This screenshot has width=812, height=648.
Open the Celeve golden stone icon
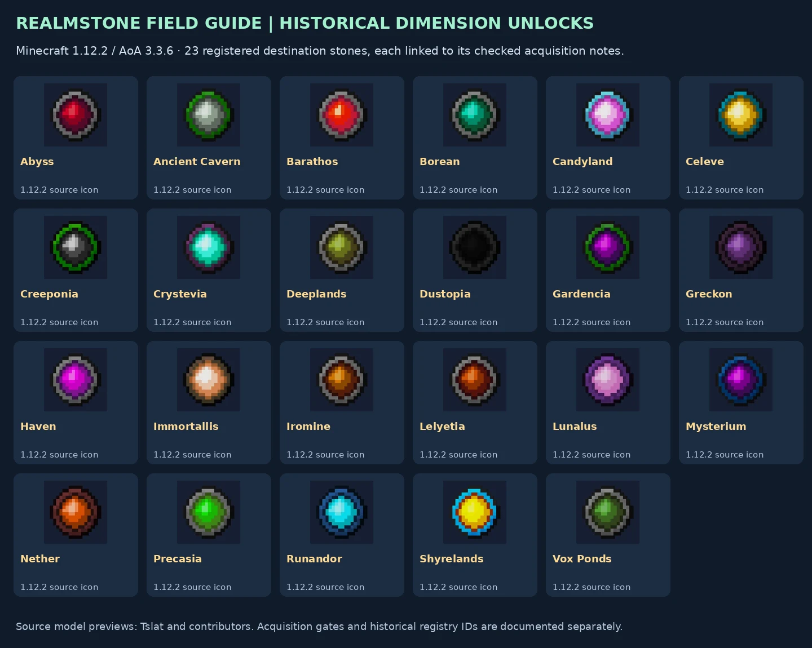click(741, 115)
